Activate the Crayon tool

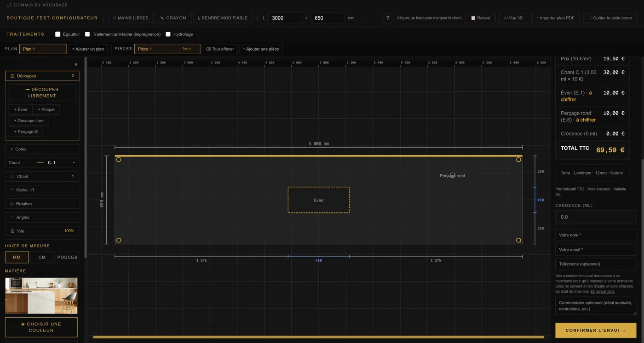[x=173, y=18]
